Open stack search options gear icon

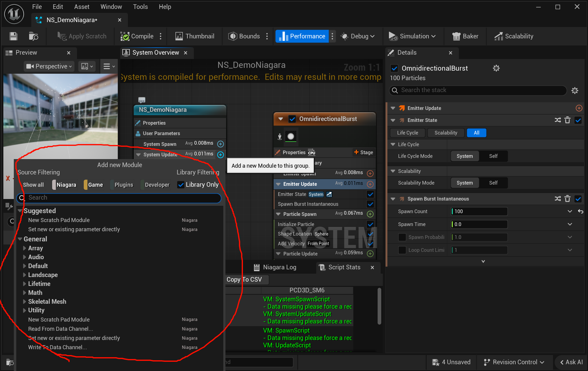[575, 90]
